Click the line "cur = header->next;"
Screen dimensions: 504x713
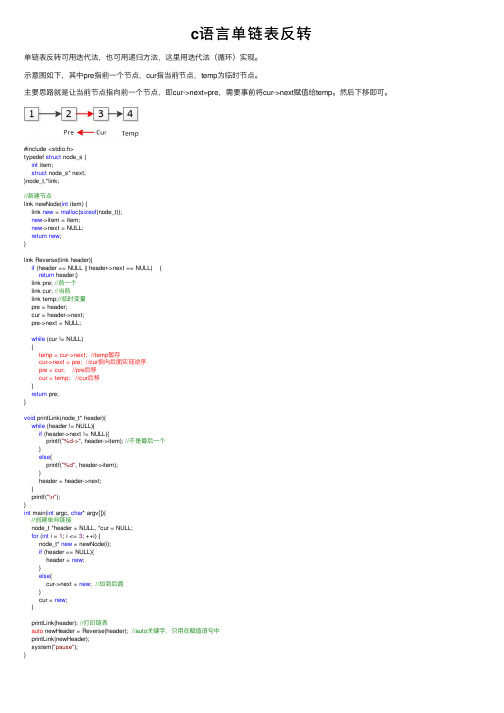[x=58, y=315]
